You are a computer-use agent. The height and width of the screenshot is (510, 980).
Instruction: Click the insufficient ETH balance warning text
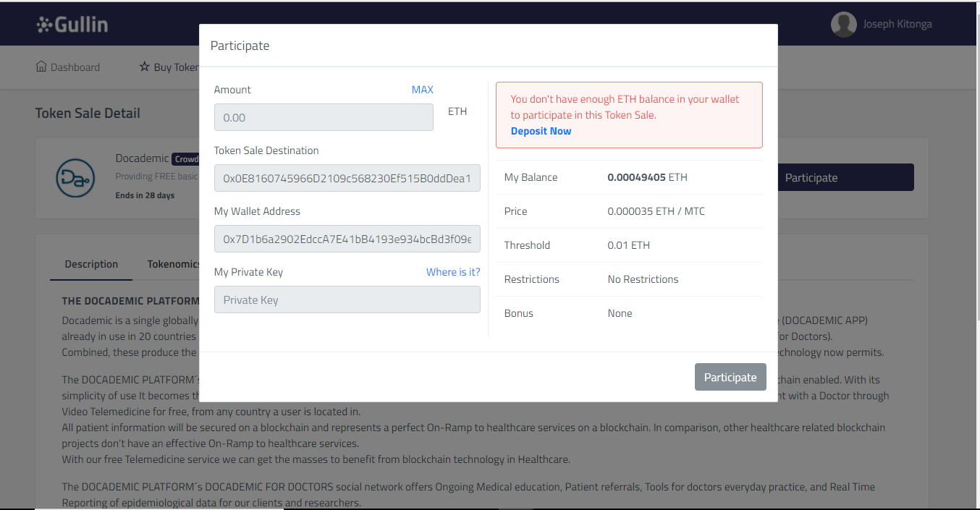coord(625,107)
